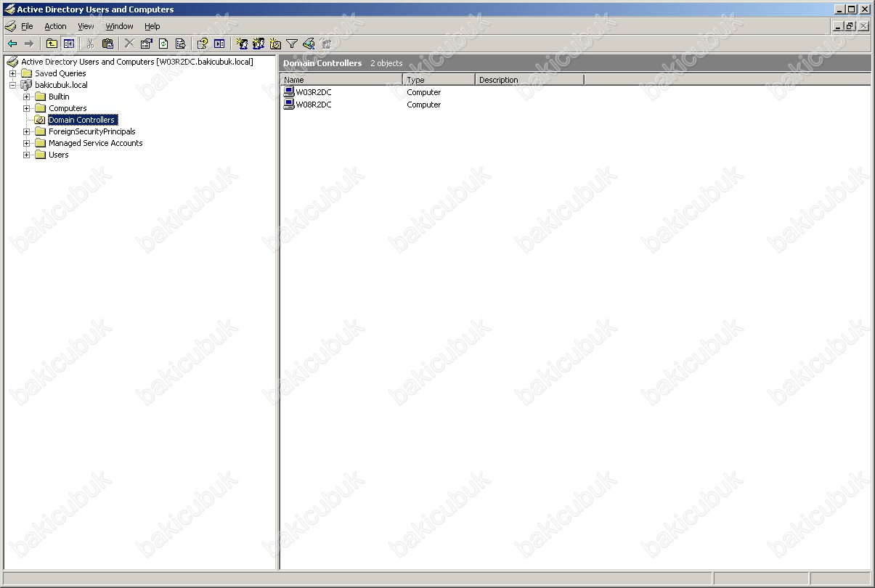
Task: Select Active Directory Users and Computers root node
Action: pos(137,62)
